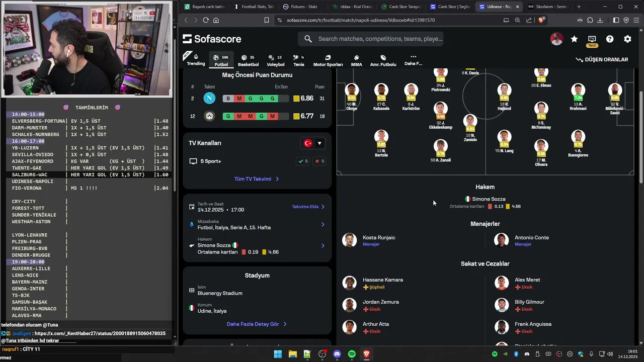Go to browser home page

(216, 20)
